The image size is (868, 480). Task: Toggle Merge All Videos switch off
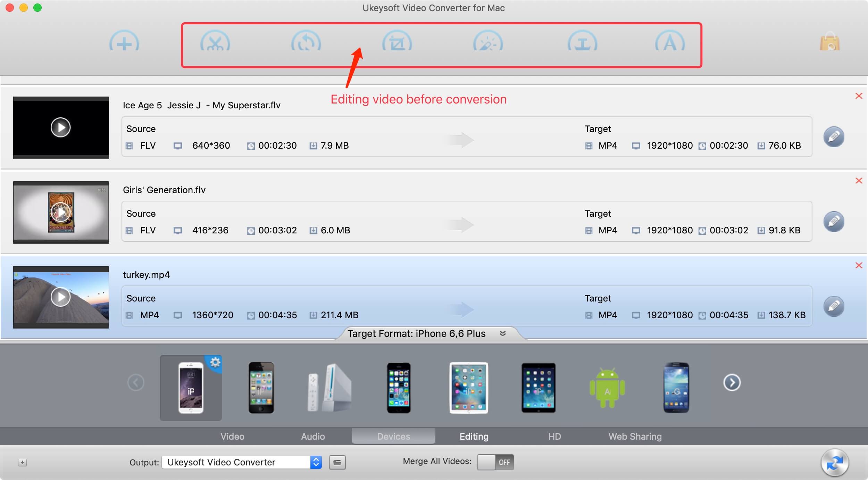tap(493, 461)
